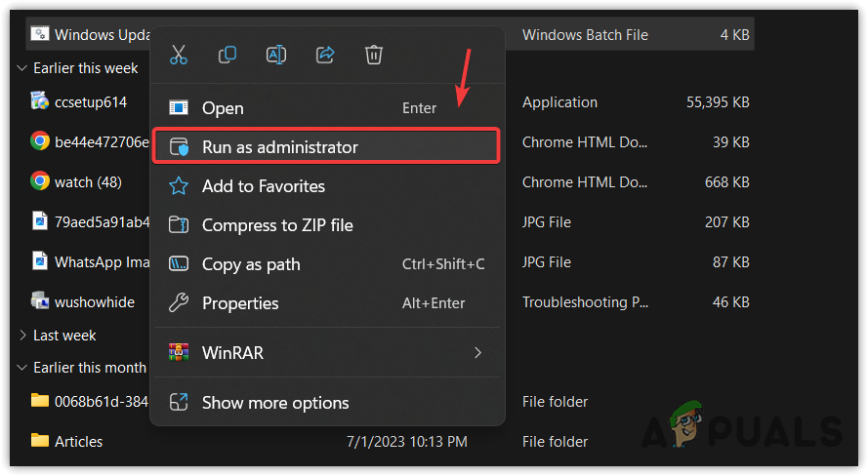
Task: Click the Copy icon in context menu
Action: pos(227,55)
